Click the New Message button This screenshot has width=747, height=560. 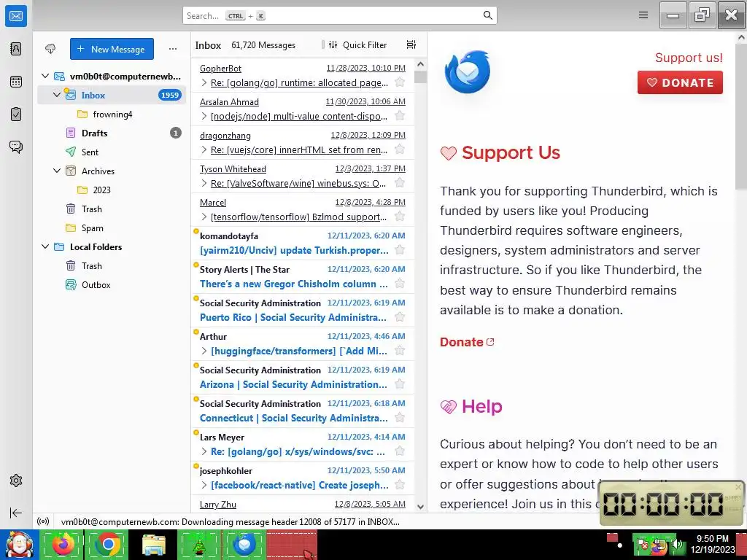[112, 49]
